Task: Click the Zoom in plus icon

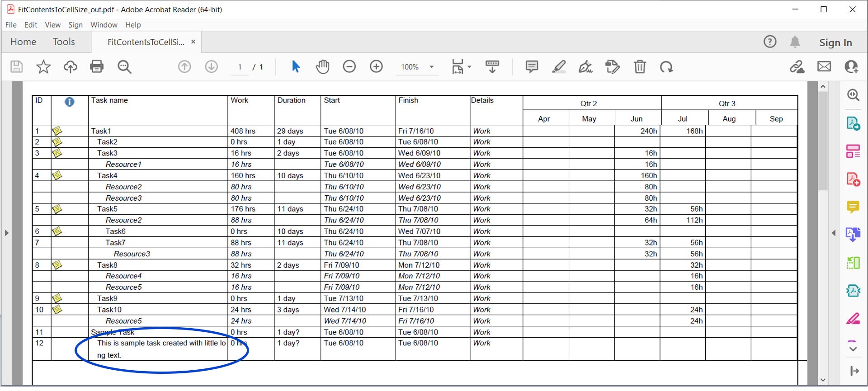Action: (376, 67)
